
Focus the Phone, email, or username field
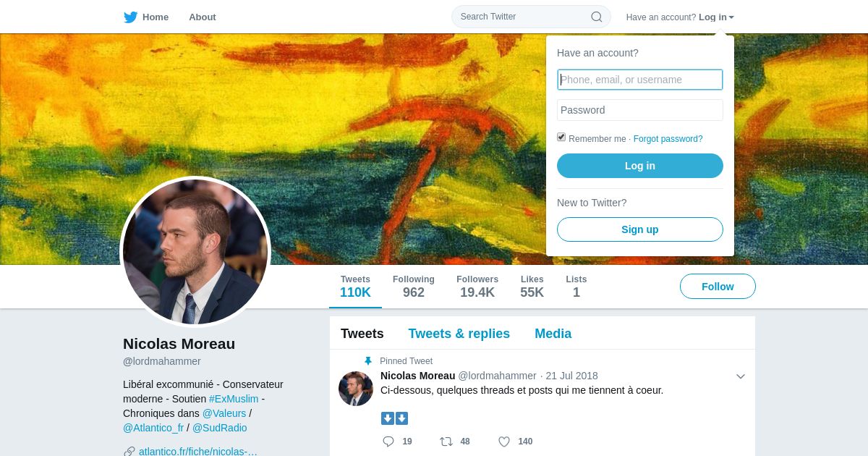[640, 80]
